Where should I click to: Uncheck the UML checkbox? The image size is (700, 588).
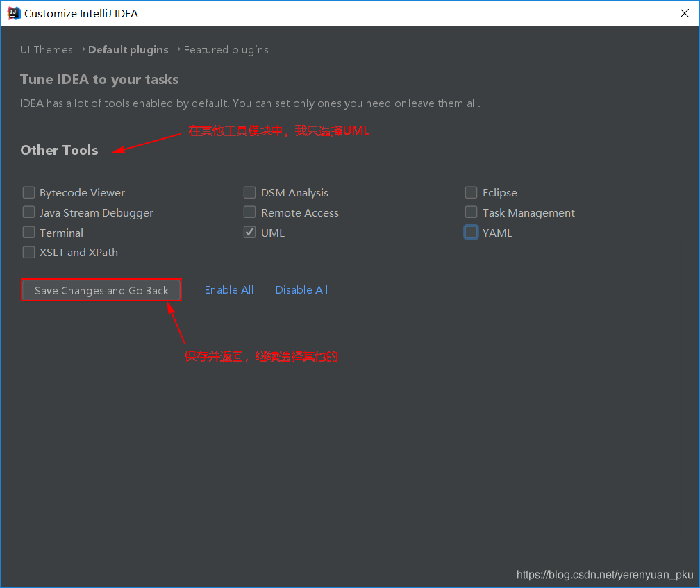pos(249,232)
